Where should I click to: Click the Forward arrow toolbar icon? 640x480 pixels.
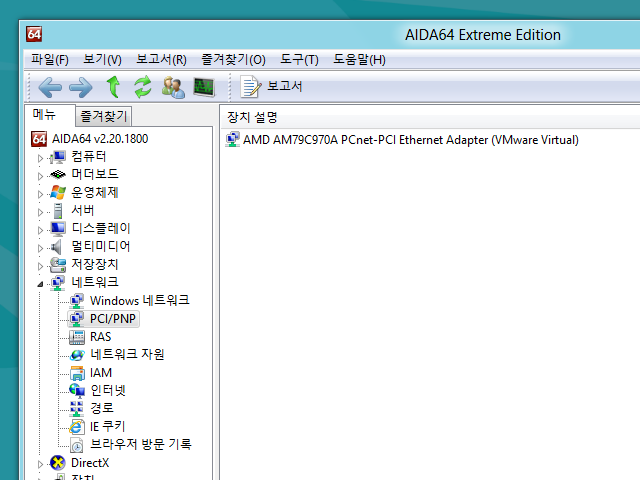pyautogui.click(x=81, y=87)
